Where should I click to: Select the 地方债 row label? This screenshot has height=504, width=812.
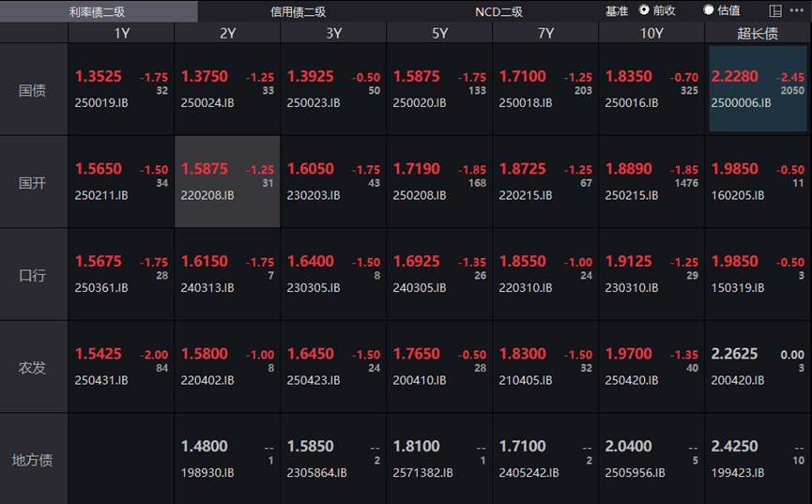[34, 460]
